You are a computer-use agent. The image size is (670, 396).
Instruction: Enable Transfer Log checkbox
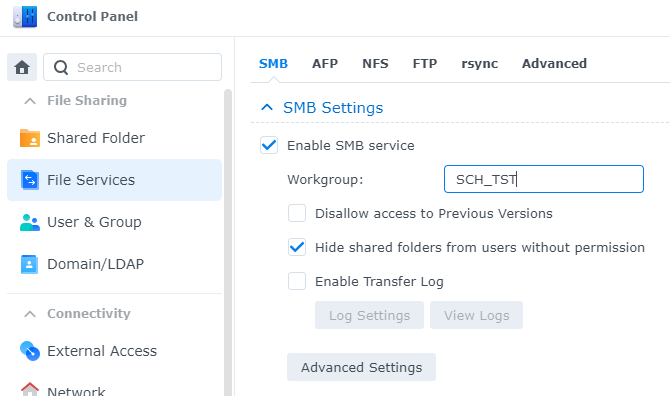click(297, 281)
